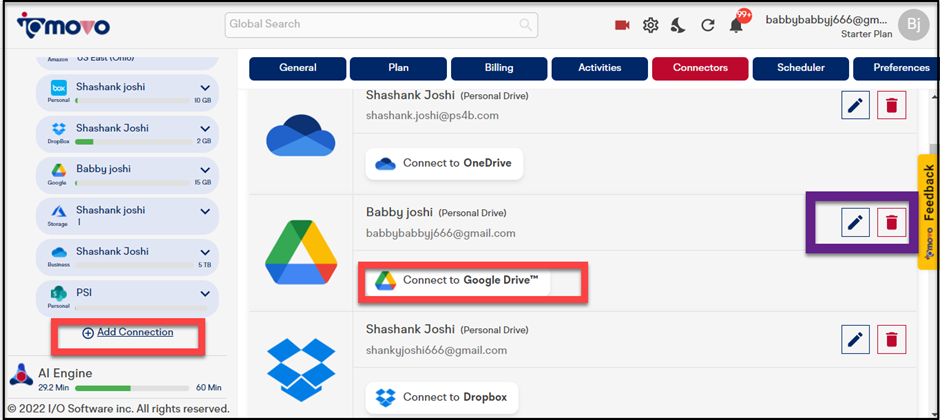This screenshot has width=940, height=420.
Task: Delete the shankyjoshi666@gmail.com Dropbox connector
Action: pos(891,340)
